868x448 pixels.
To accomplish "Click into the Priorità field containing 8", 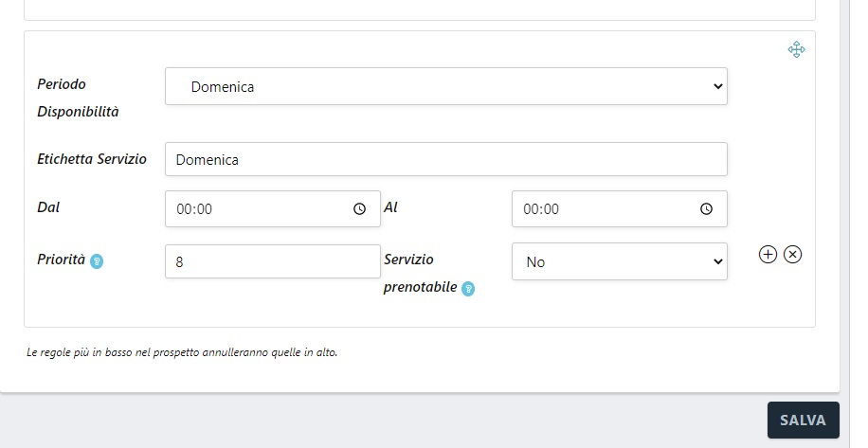I will pos(272,261).
